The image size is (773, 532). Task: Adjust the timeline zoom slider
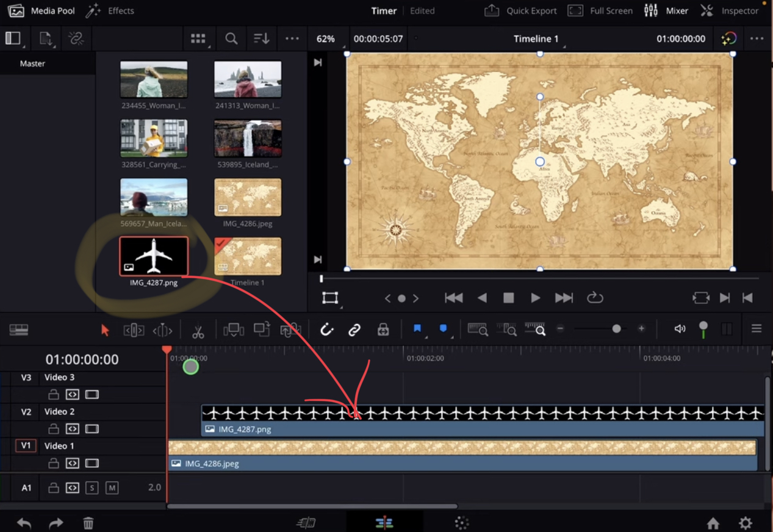coord(616,328)
